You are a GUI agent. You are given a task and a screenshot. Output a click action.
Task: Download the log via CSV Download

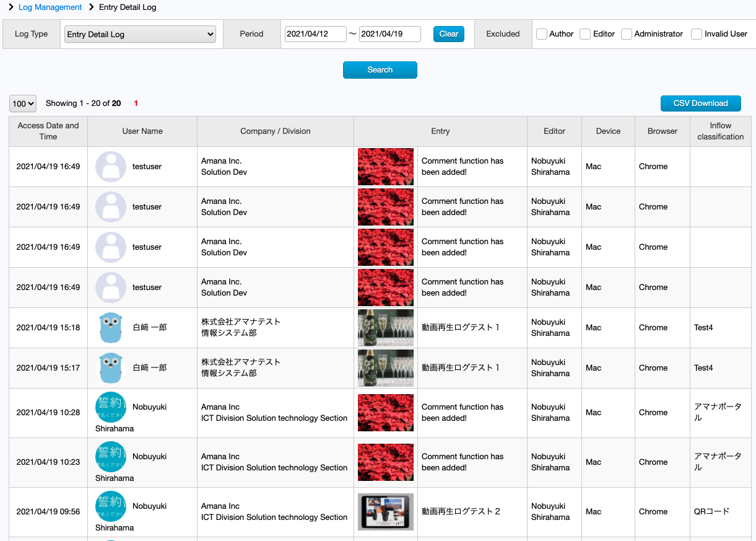click(x=701, y=103)
